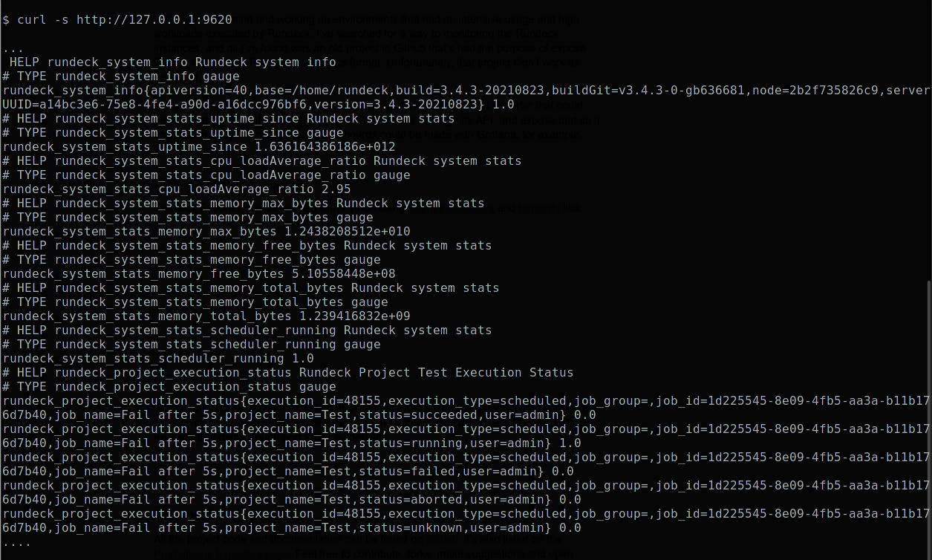The image size is (932, 560).
Task: Click the memory free value 5.10558448e+08
Action: 344,274
